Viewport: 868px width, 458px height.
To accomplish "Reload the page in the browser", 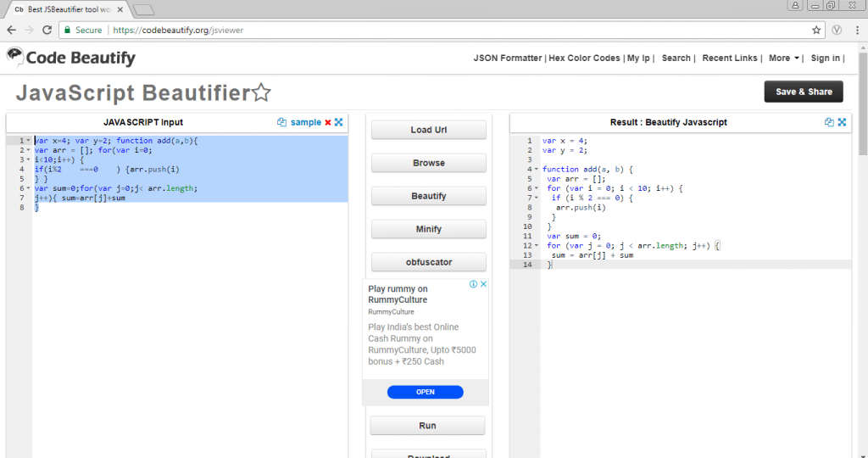I will [x=47, y=30].
